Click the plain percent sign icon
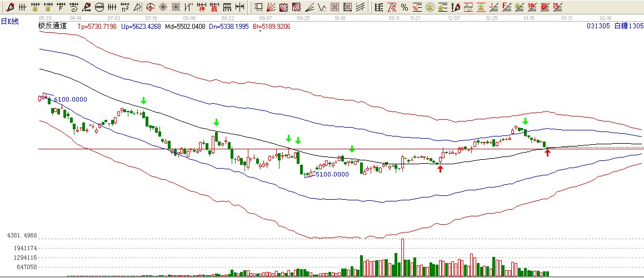Screen dimensions: 644x278 coord(404,7)
